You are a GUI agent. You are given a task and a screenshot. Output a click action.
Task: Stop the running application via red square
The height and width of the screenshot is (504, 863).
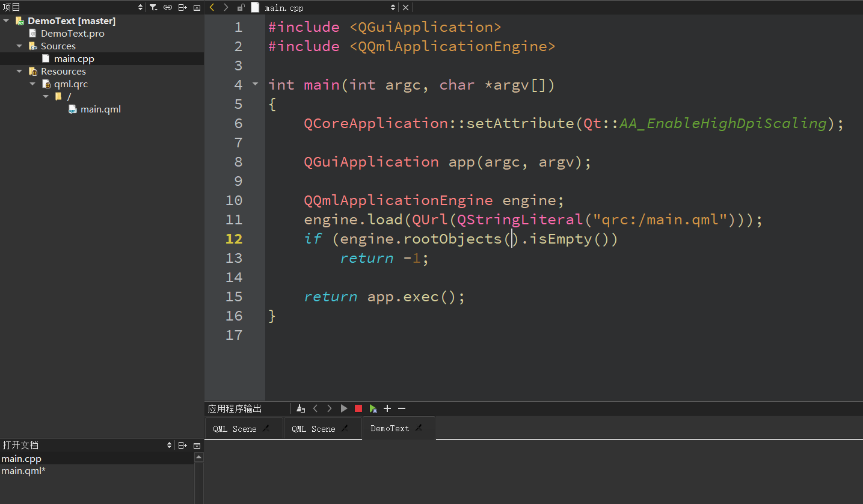click(358, 408)
